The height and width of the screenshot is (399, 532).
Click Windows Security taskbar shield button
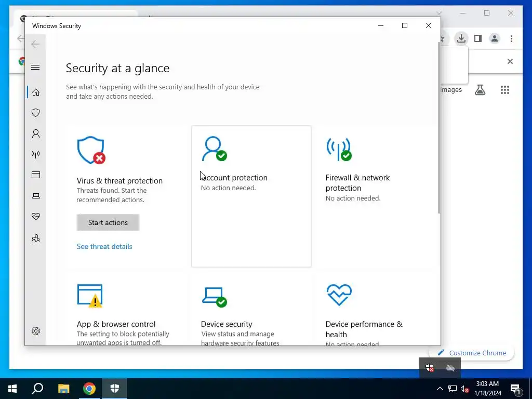[x=115, y=389]
